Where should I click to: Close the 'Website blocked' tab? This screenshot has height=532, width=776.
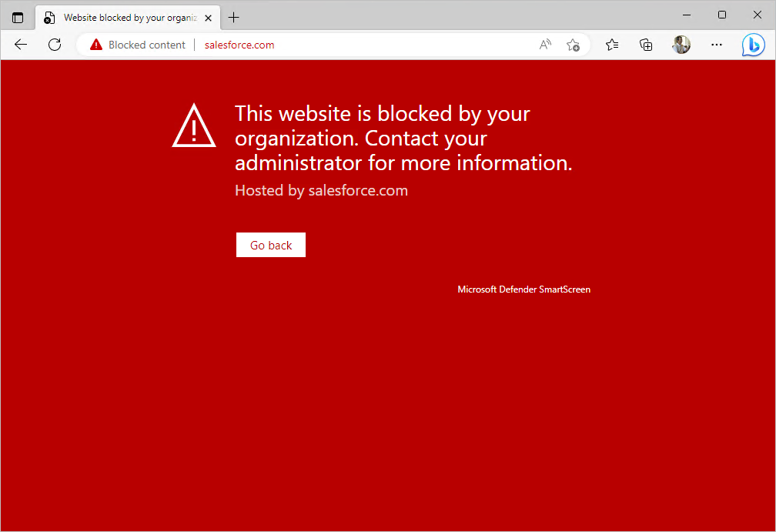pyautogui.click(x=209, y=18)
